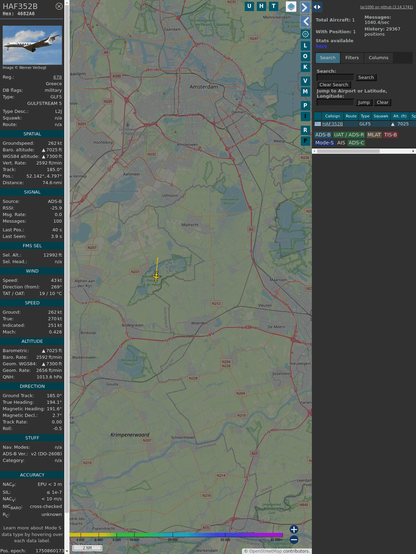This screenshot has height=554, width=416.
Task: Zoom out with the minus icon
Action: pos(294,540)
